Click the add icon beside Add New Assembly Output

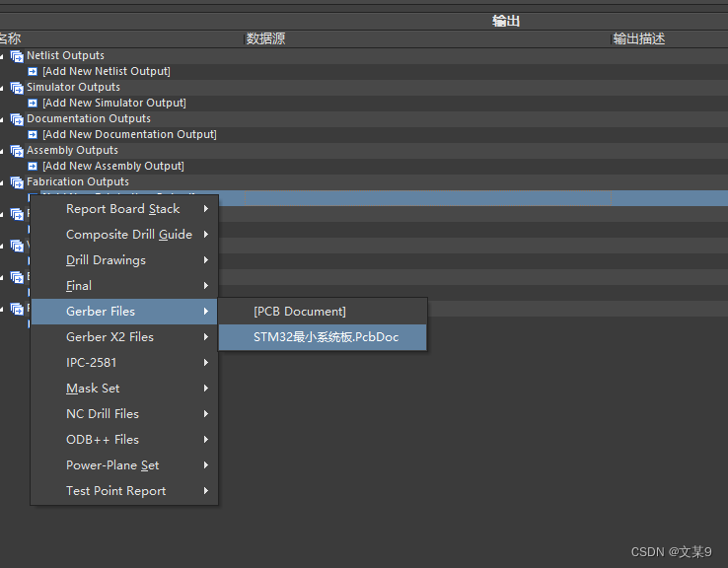point(33,166)
